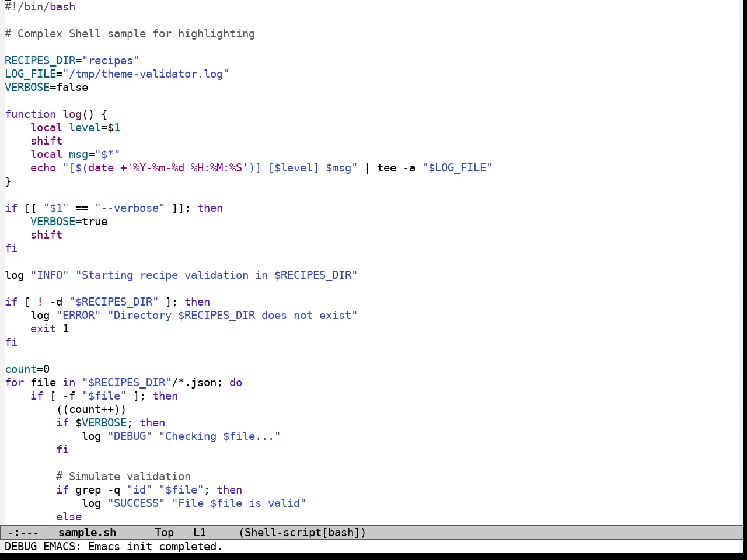Click the 'tee -a' command text
Viewport: 747px width, 560px height.
click(396, 168)
